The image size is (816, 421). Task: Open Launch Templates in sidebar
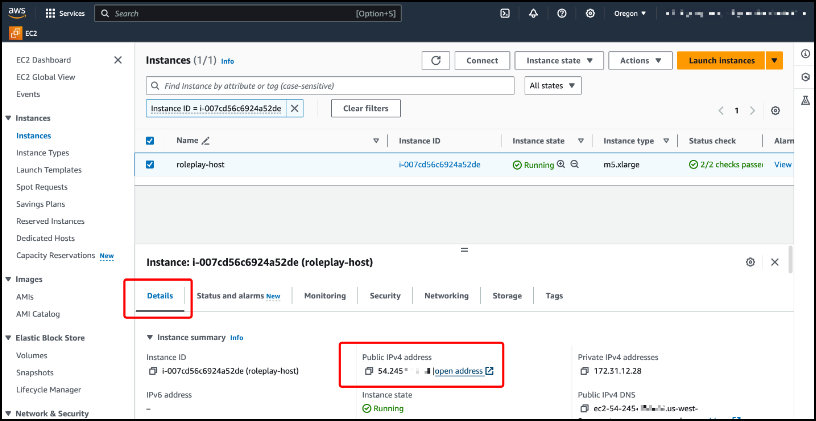49,170
